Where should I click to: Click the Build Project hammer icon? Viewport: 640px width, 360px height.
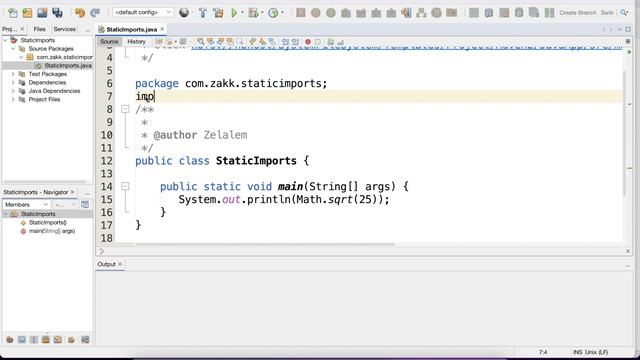203,13
